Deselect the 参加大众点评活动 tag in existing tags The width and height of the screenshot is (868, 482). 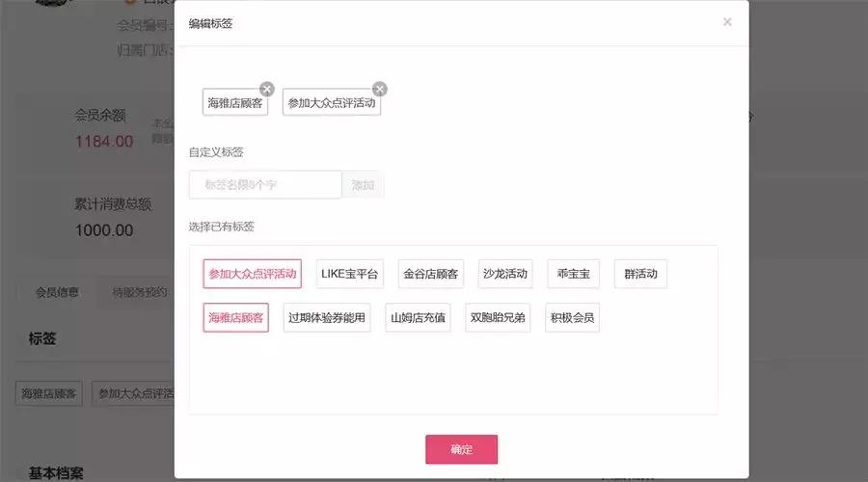[x=253, y=274]
